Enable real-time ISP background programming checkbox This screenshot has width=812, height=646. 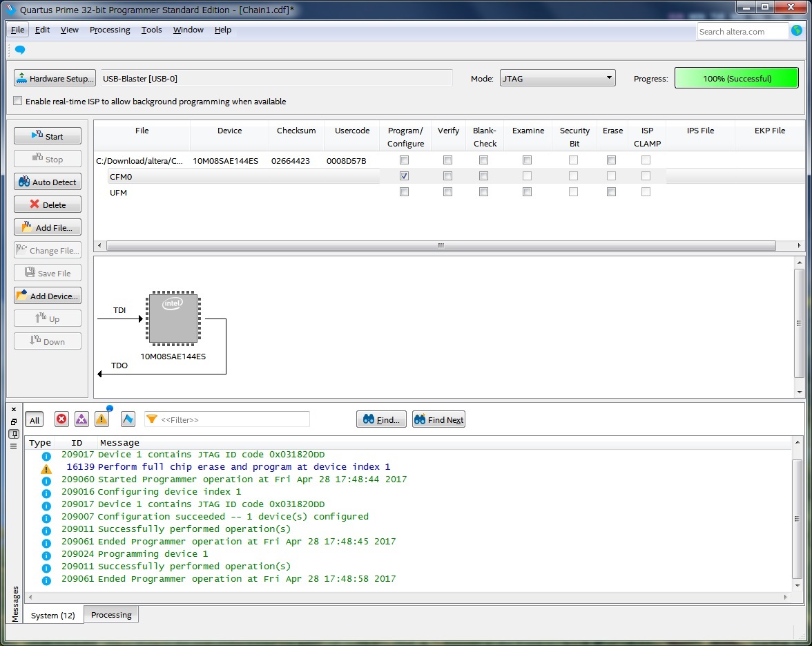[x=18, y=101]
